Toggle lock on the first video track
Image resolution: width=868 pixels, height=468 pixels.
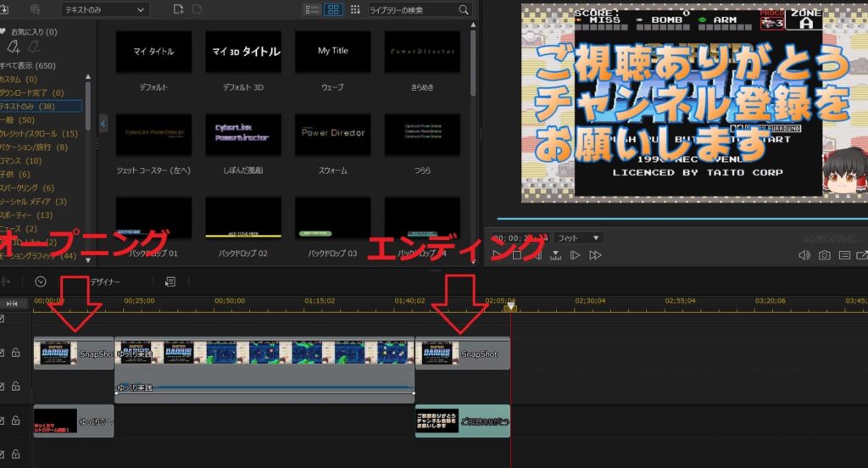(x=16, y=353)
